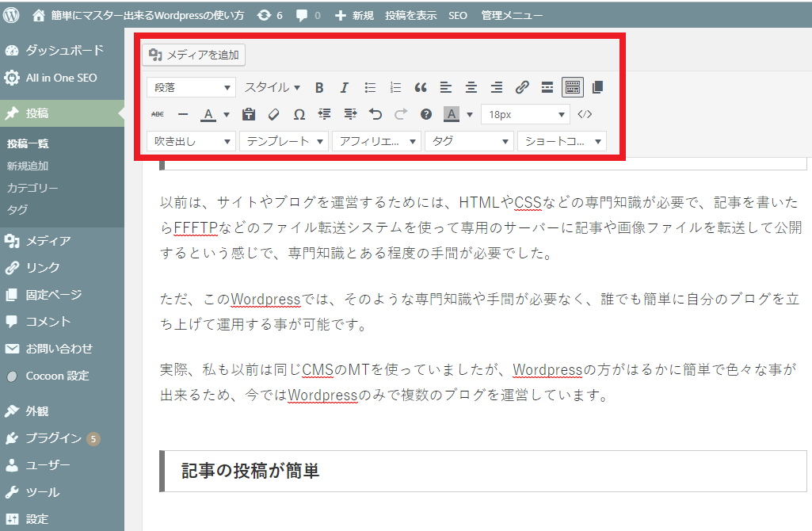The image size is (812, 531).
Task: Open the アフィリエ... dropdown
Action: [376, 141]
